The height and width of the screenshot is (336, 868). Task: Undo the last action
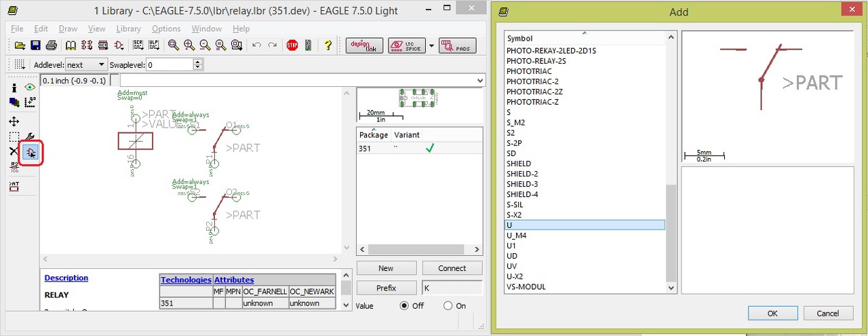pyautogui.click(x=256, y=45)
